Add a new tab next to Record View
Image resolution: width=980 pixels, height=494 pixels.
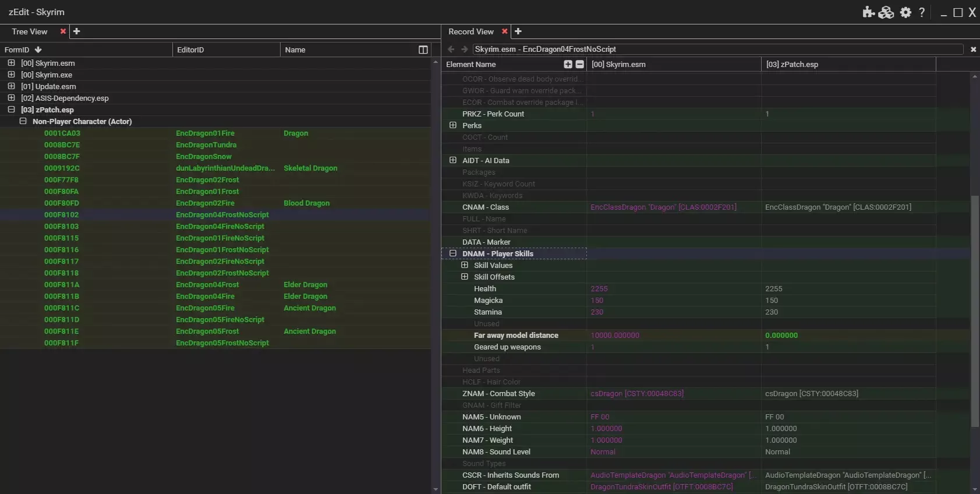(x=518, y=31)
